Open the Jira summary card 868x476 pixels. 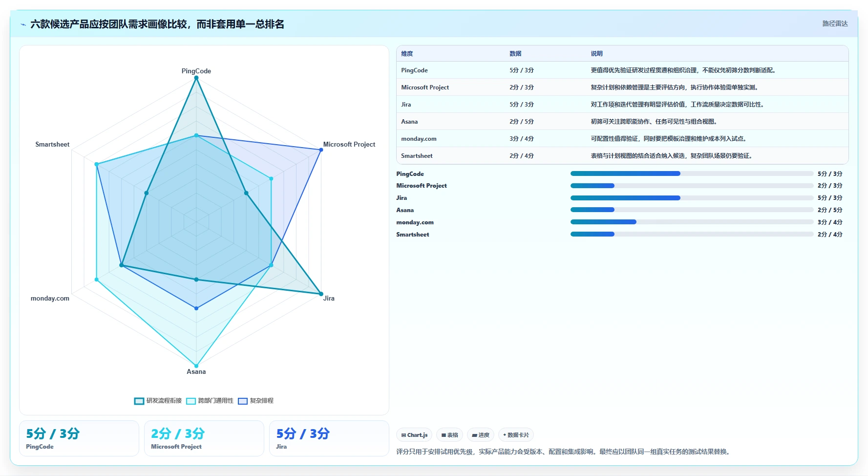(329, 438)
